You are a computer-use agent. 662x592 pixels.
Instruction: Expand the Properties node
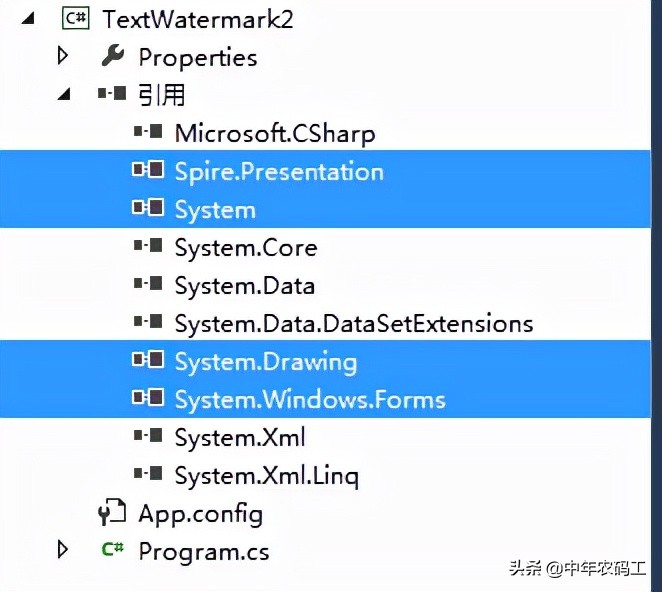tap(63, 56)
